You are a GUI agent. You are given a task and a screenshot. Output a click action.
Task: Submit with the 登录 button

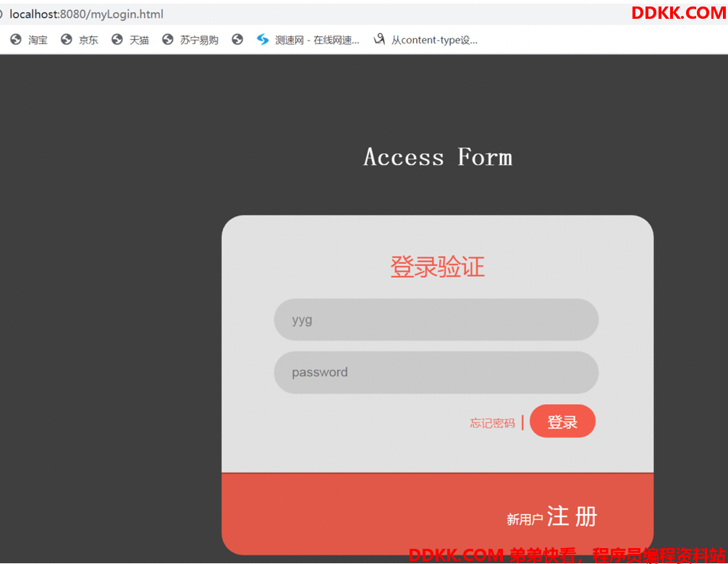tap(562, 421)
